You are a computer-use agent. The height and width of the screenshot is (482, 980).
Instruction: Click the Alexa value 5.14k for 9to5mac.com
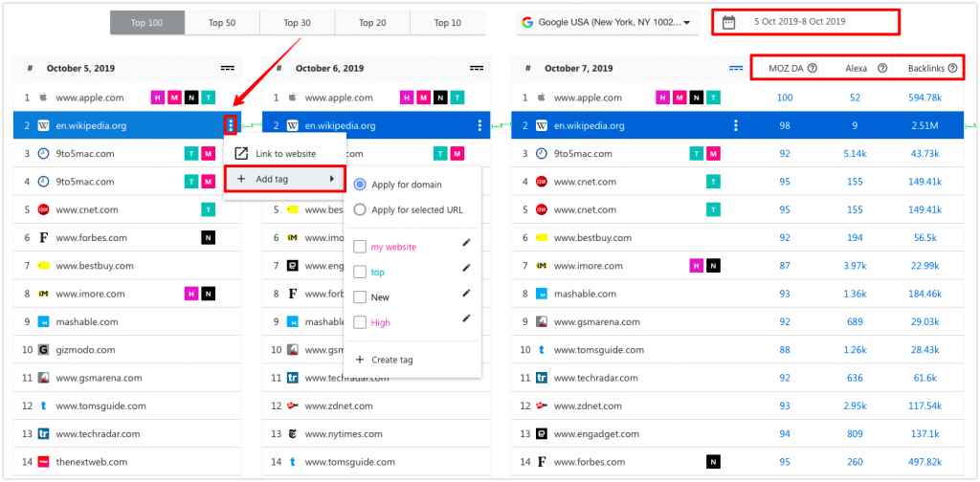pyautogui.click(x=857, y=154)
